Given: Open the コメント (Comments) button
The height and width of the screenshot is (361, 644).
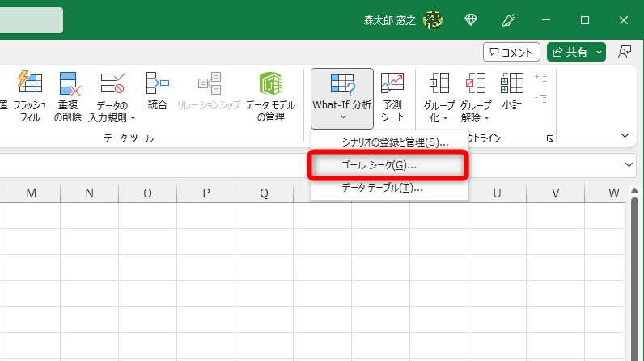Looking at the screenshot, I should [511, 52].
